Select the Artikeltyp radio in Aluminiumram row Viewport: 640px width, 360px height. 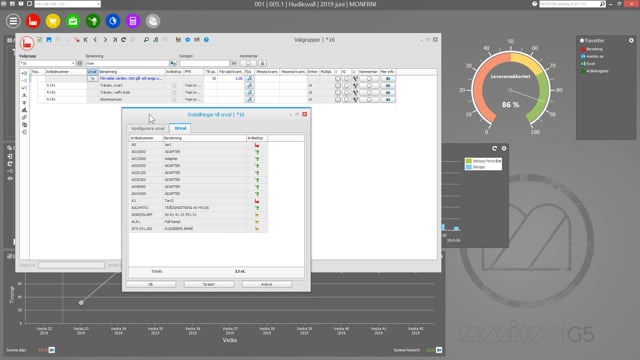pyautogui.click(x=174, y=100)
